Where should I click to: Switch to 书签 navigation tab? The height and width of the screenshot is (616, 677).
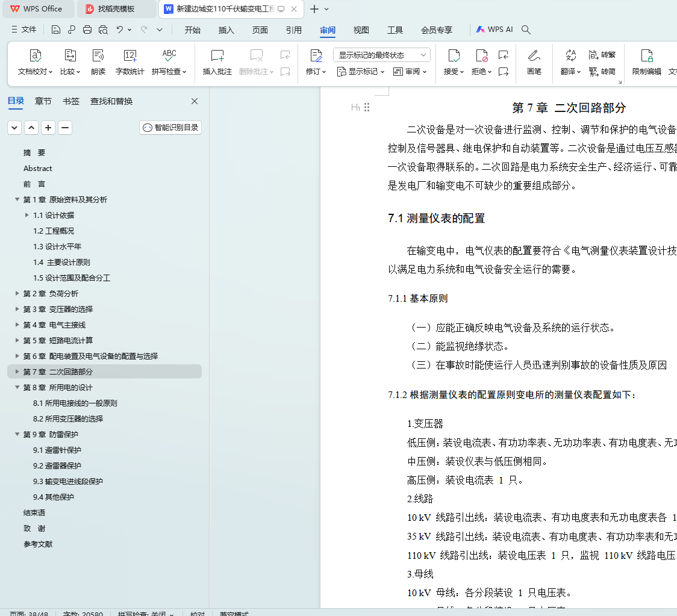click(x=71, y=101)
